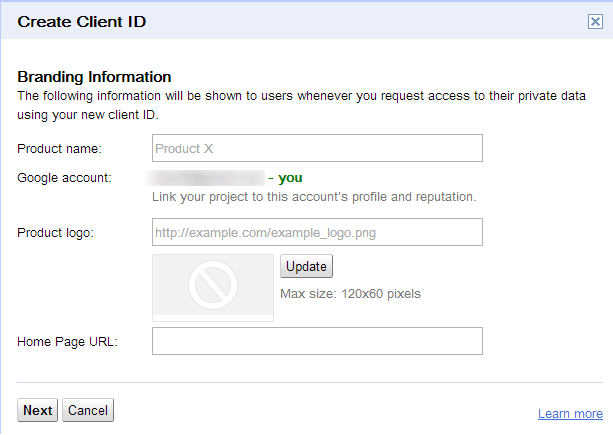This screenshot has width=613, height=435.
Task: Click the Home Page URL input box
Action: (317, 341)
